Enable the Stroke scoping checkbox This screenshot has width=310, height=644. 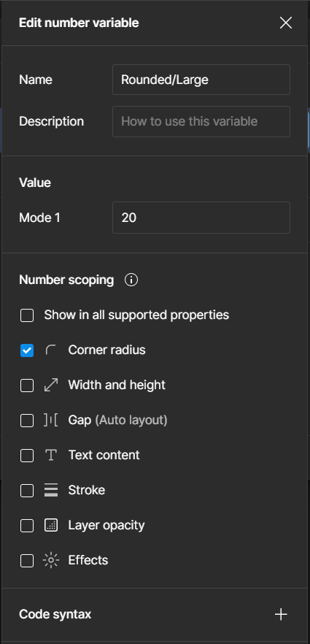click(27, 491)
